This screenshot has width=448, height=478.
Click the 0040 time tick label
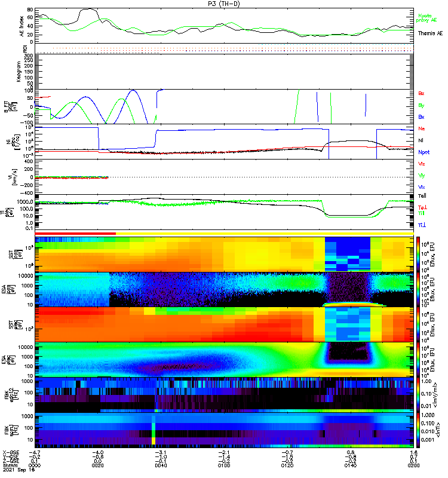[x=161, y=465]
